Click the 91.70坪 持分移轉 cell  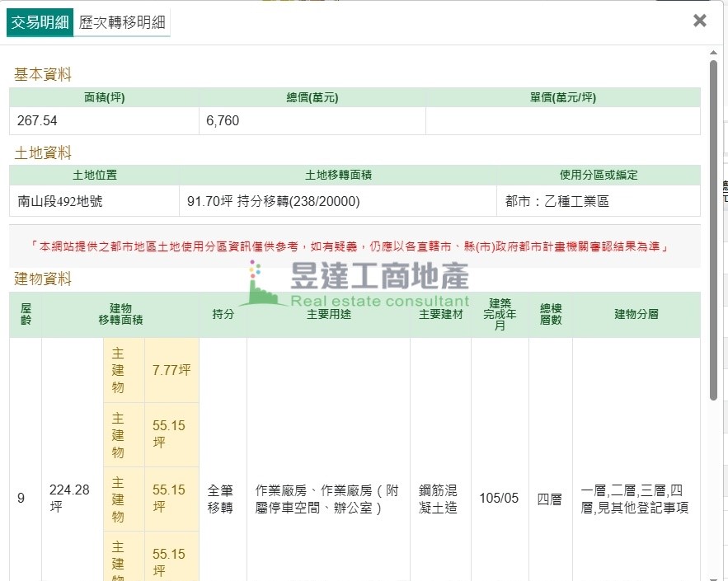338,201
